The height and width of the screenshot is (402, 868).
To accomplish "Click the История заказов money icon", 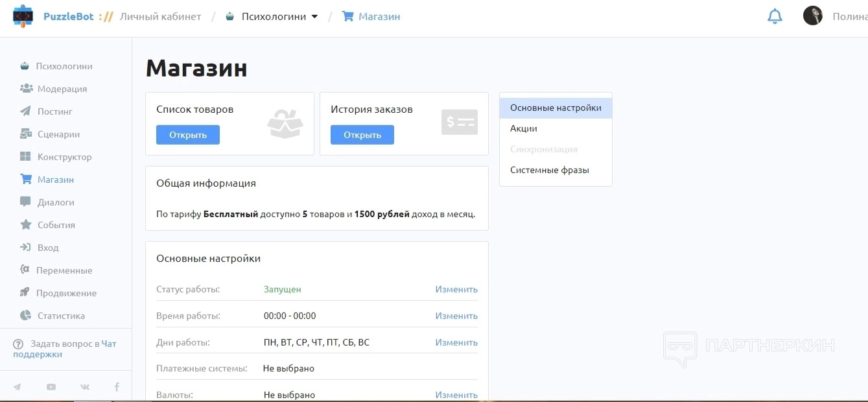I will click(460, 122).
